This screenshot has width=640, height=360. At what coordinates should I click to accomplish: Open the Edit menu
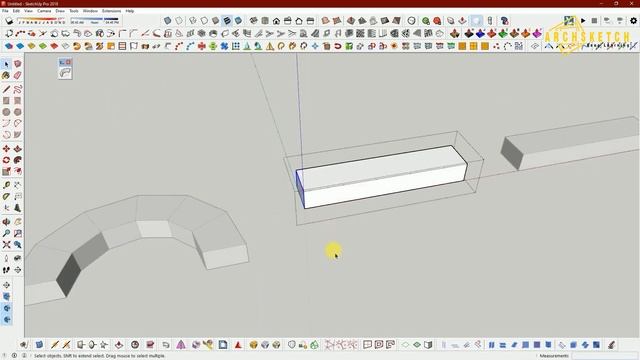point(16,11)
